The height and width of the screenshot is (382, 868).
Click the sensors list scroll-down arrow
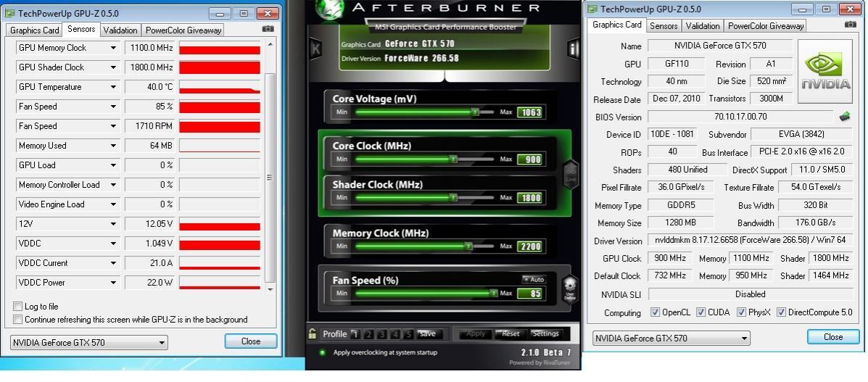[270, 289]
